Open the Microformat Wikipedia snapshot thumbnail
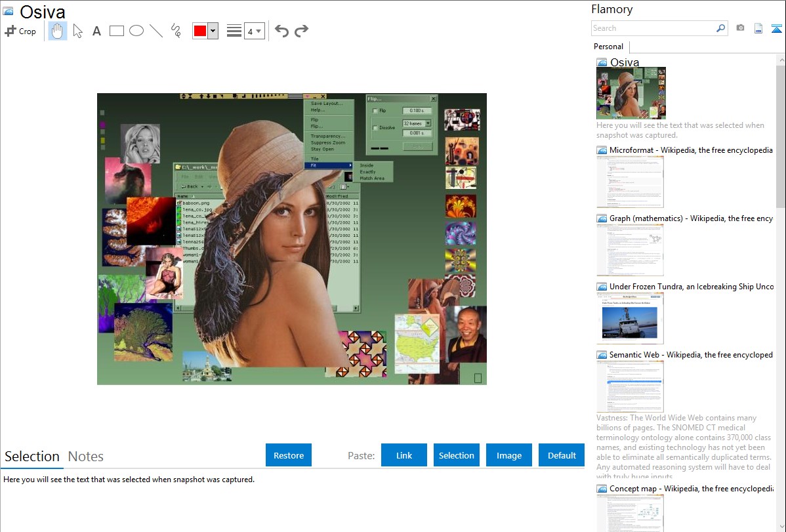This screenshot has width=786, height=532. pos(630,182)
